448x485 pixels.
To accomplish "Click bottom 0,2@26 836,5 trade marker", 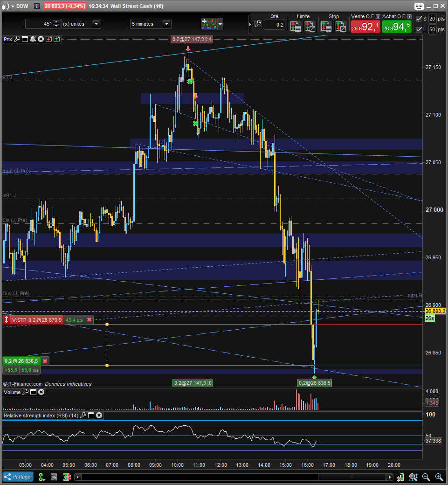I will pos(314,383).
